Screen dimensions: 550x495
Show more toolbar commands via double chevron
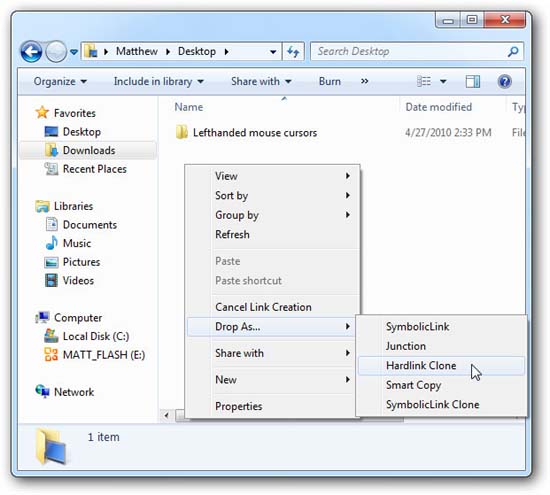tap(365, 81)
